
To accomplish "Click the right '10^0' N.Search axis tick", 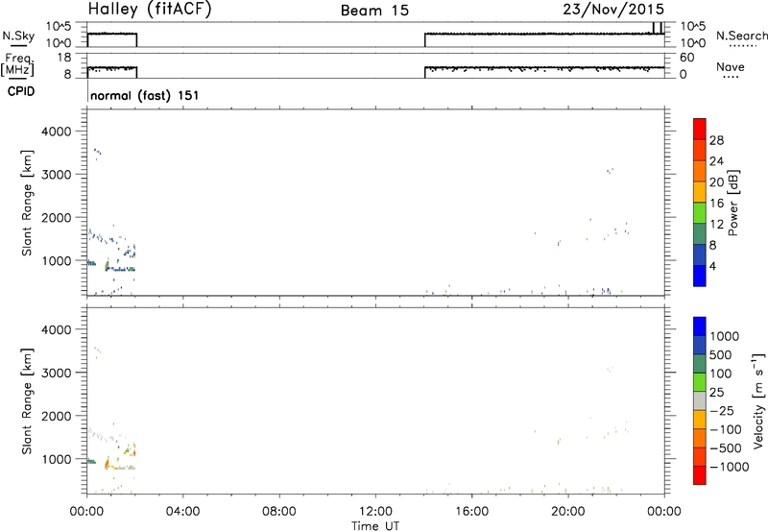I will [692, 43].
